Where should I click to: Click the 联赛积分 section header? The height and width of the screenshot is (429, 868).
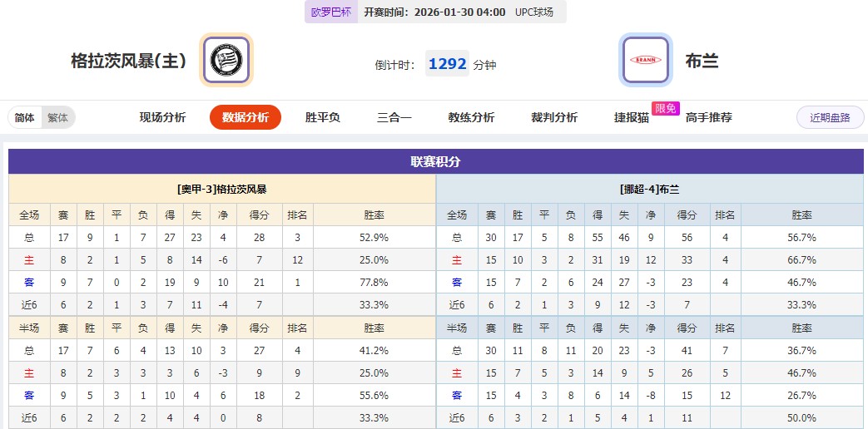(x=435, y=161)
